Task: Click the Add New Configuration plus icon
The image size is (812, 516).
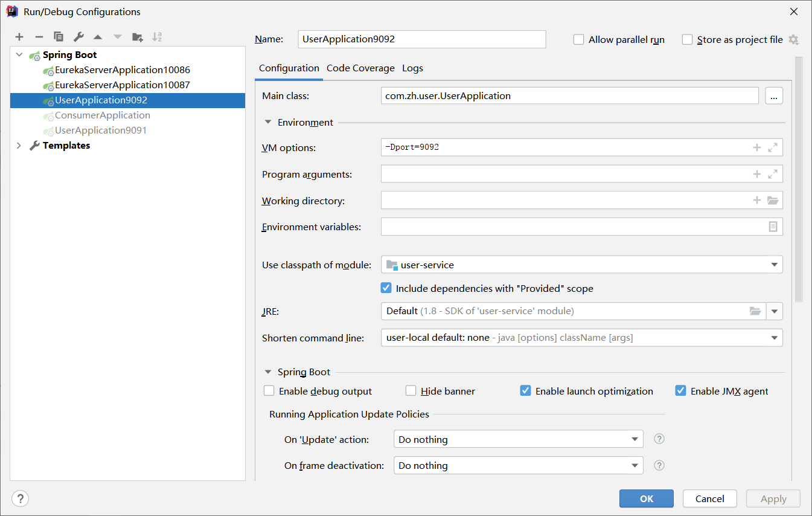Action: click(19, 37)
